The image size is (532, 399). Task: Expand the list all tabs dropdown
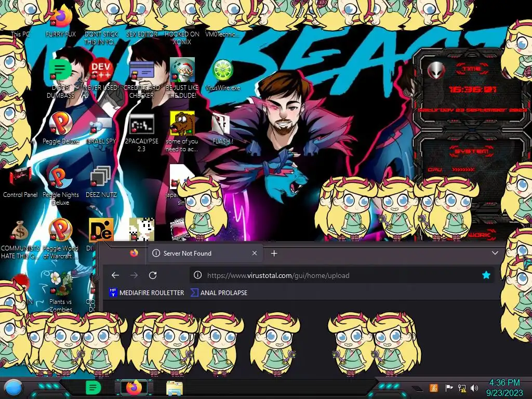[495, 253]
